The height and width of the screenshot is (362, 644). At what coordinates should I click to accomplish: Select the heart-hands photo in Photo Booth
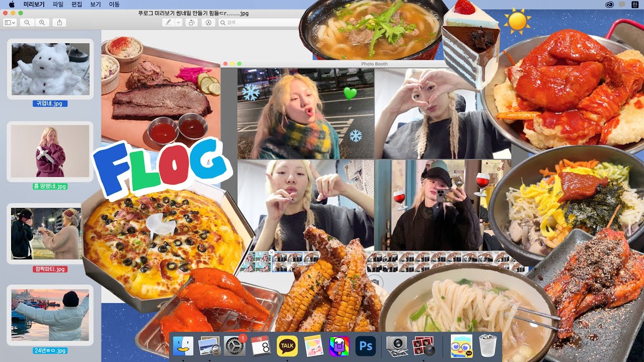443,114
